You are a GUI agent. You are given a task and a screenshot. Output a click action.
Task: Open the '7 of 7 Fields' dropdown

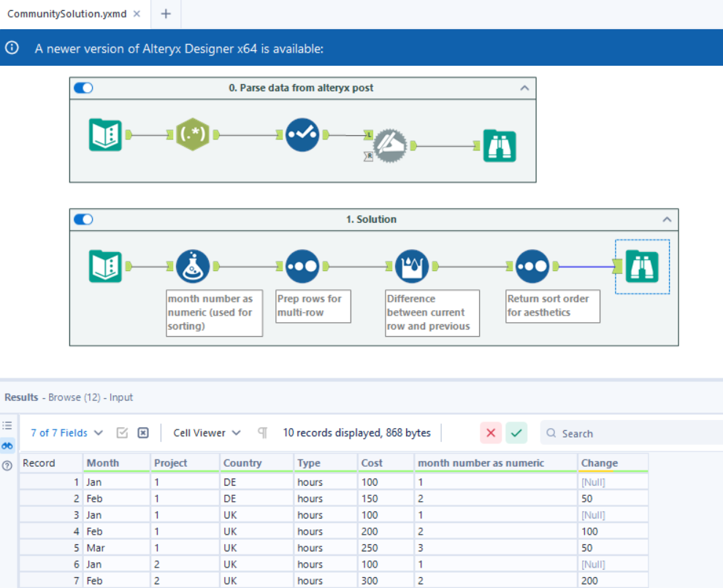point(66,432)
